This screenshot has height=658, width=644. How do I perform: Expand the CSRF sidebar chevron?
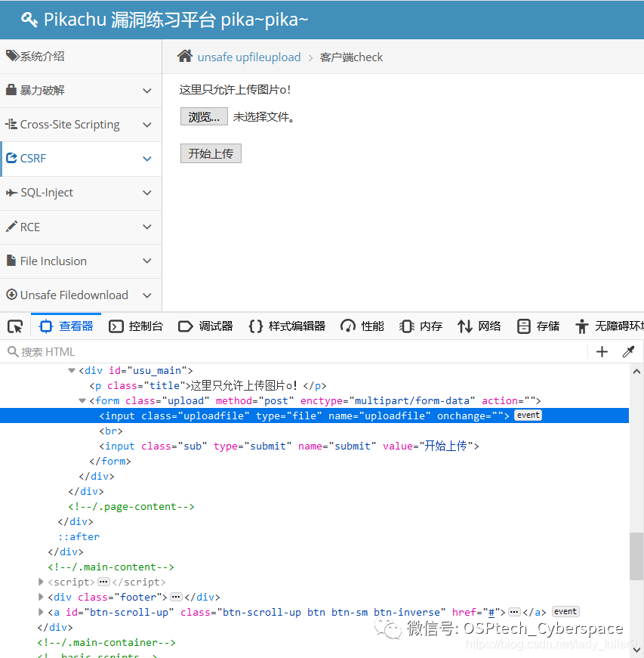pyautogui.click(x=148, y=159)
